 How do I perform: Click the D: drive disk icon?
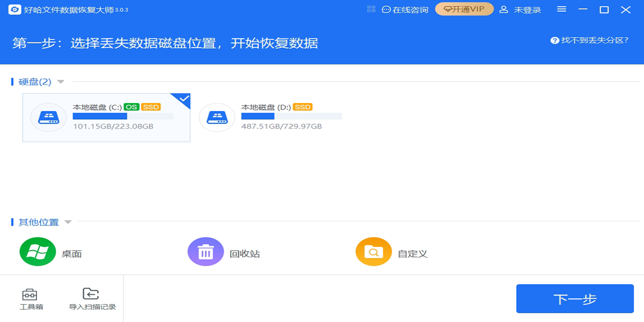point(217,118)
